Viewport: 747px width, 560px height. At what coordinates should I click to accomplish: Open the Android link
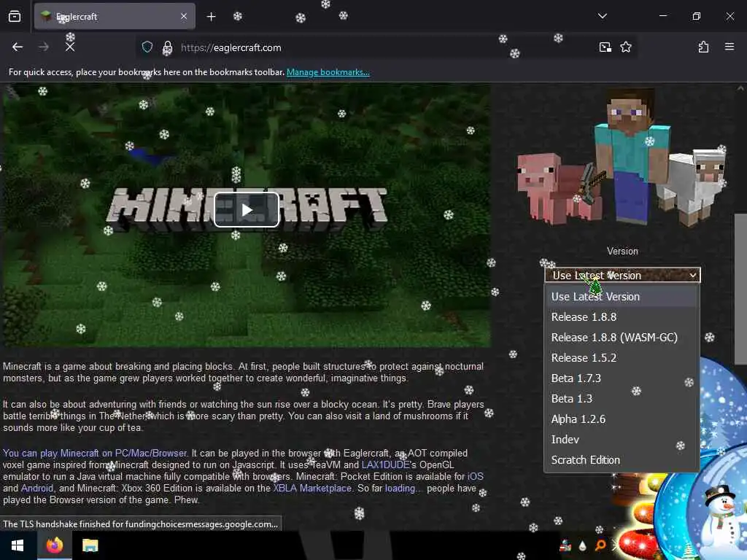[37, 489]
